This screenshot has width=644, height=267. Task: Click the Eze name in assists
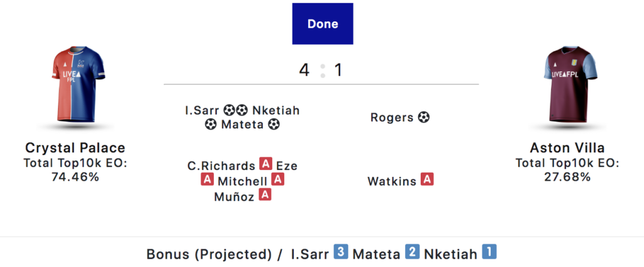click(x=287, y=166)
